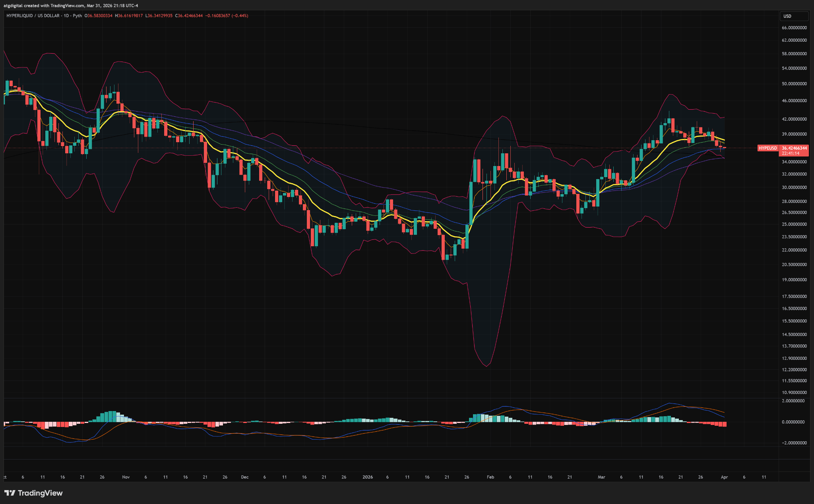The image size is (814, 504).
Task: Open the USD currency selector
Action: (793, 16)
